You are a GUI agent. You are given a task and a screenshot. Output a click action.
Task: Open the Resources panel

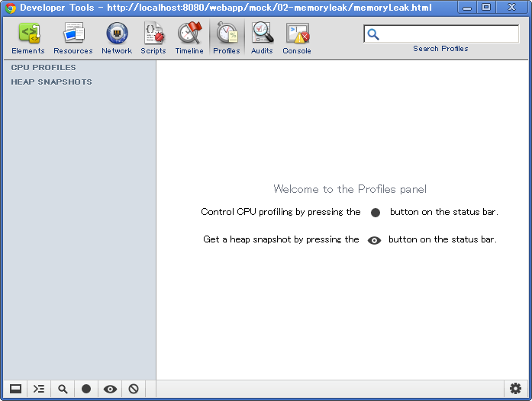pos(73,38)
